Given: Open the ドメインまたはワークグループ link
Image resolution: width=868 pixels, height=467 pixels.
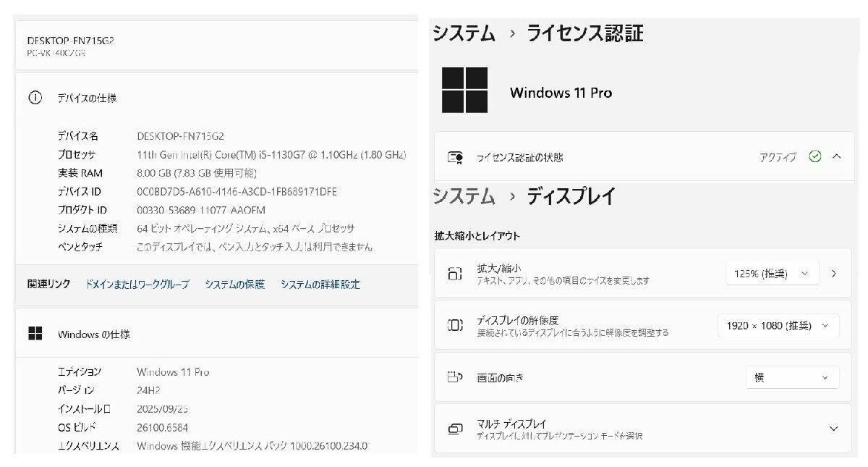Looking at the screenshot, I should point(137,285).
